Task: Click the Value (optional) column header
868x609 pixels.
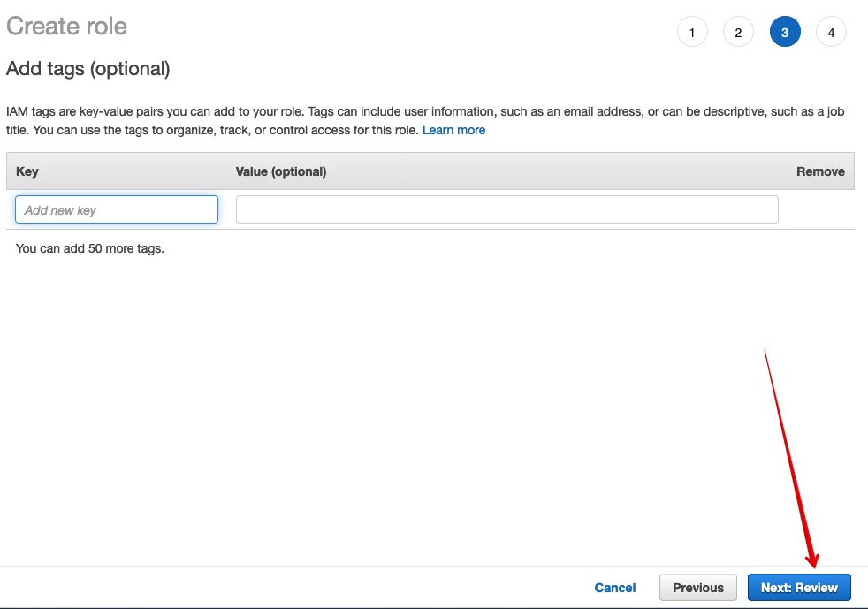Action: [x=281, y=171]
